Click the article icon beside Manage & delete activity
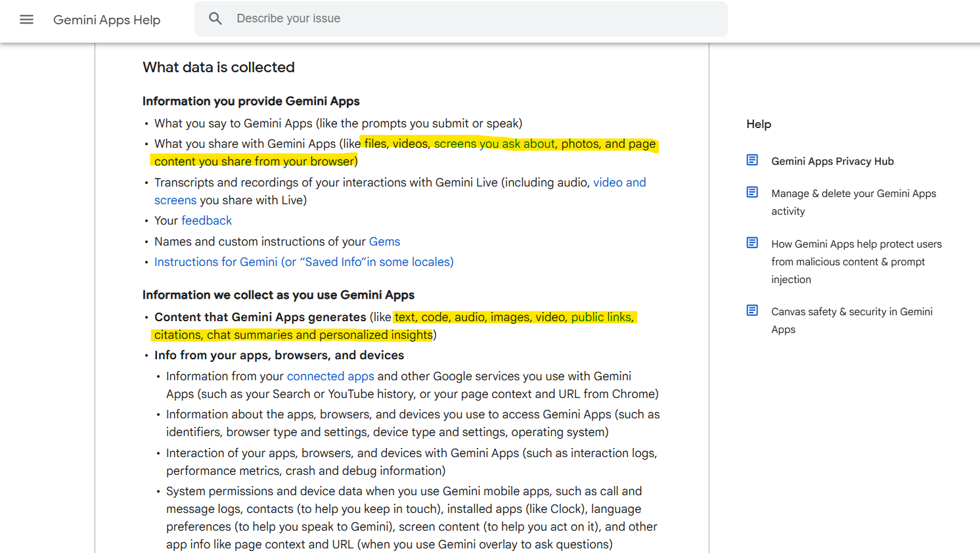The image size is (980, 553). [x=752, y=192]
